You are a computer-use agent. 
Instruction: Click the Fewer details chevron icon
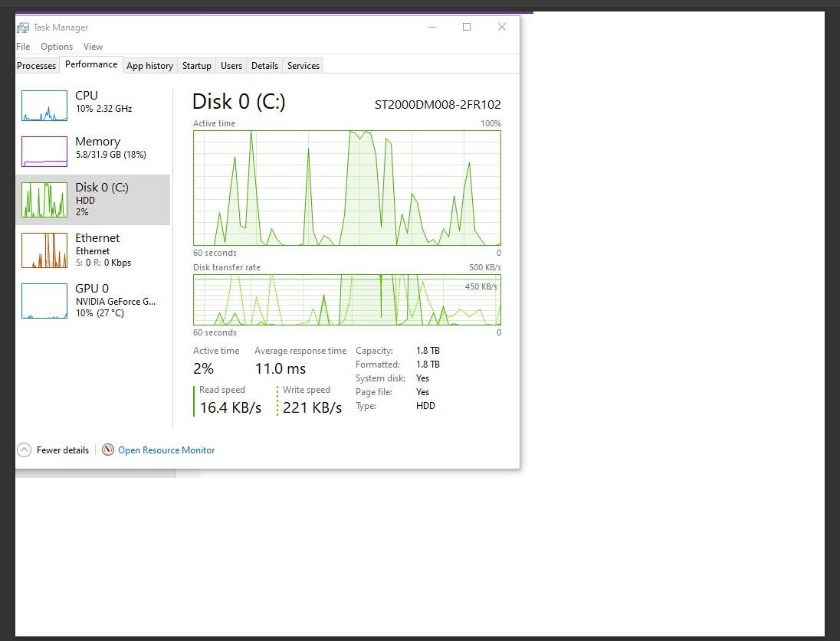point(24,450)
